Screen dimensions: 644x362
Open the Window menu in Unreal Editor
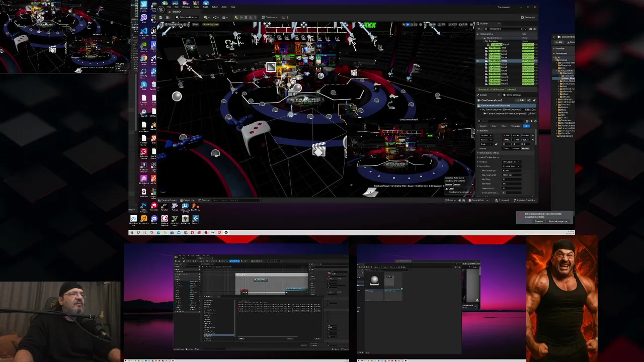[186, 7]
